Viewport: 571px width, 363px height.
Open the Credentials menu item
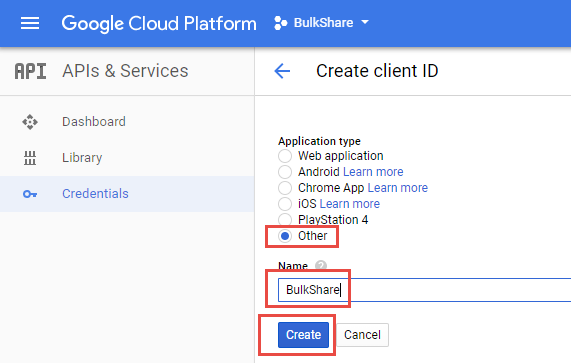click(x=127, y=194)
